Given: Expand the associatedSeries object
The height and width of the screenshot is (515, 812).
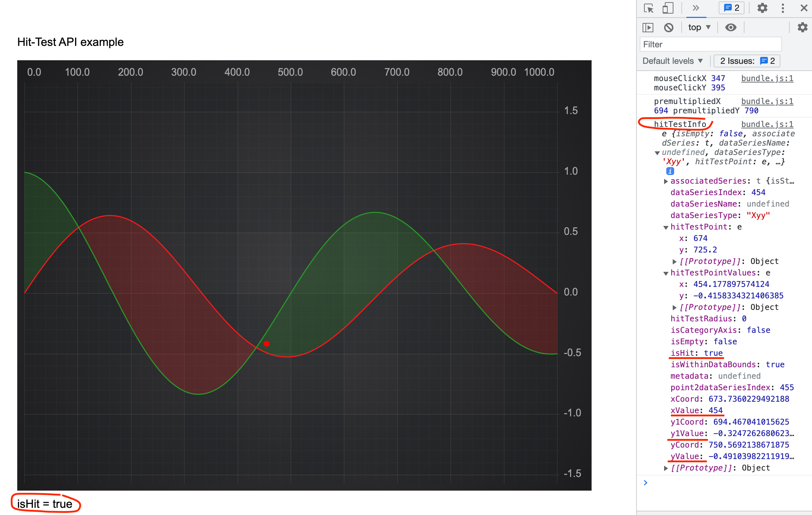Looking at the screenshot, I should (x=666, y=181).
